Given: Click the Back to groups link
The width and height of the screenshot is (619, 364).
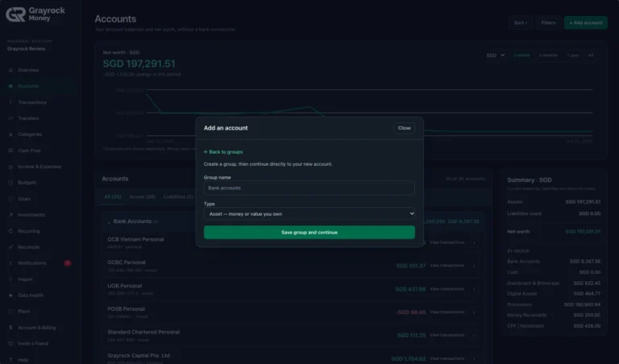Looking at the screenshot, I should point(223,152).
